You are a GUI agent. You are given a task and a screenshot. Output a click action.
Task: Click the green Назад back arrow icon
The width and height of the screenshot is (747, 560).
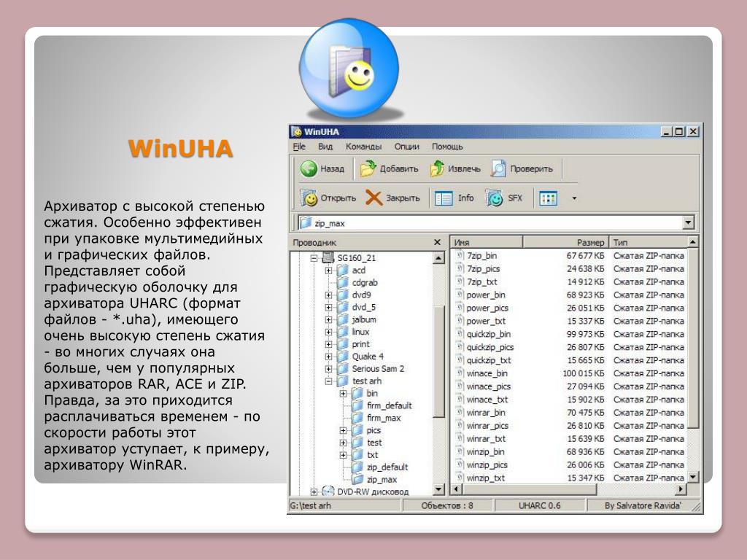click(x=309, y=168)
